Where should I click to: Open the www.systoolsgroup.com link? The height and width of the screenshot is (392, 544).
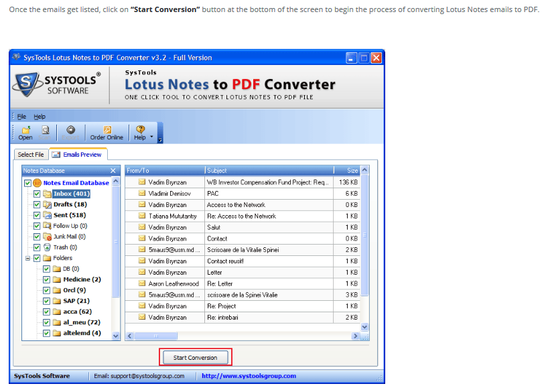[249, 376]
